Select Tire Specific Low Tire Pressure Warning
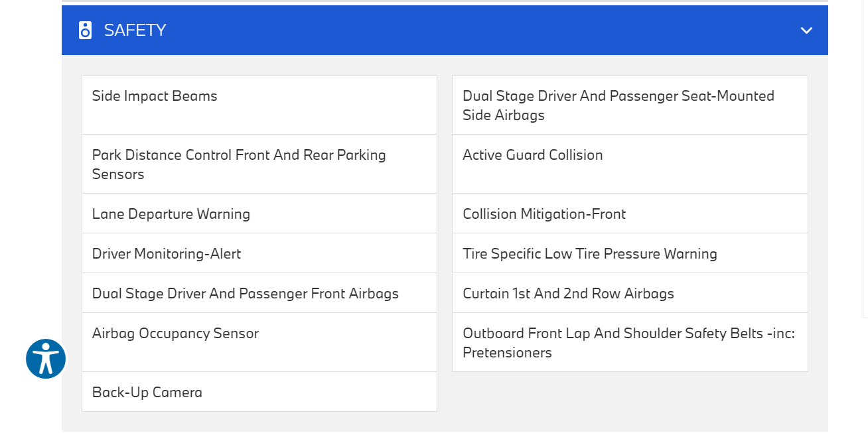 [590, 254]
